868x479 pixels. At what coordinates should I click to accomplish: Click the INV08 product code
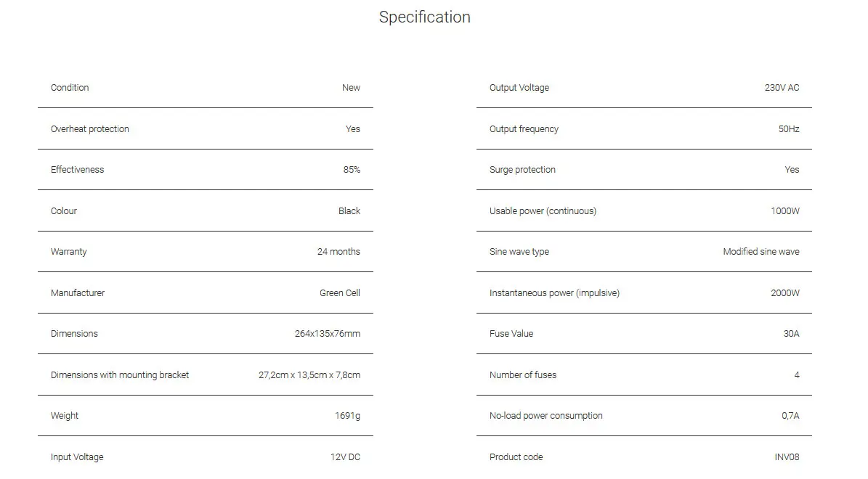[787, 457]
